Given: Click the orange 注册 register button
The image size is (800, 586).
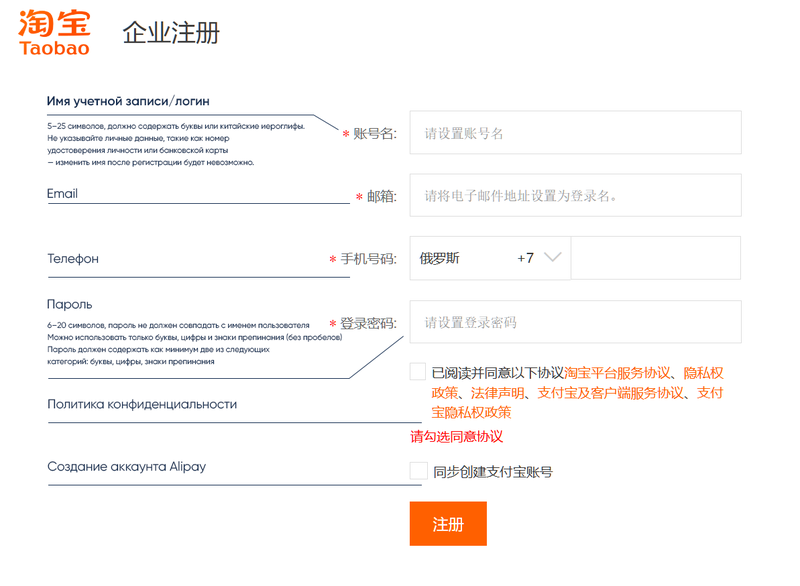Looking at the screenshot, I should click(x=448, y=524).
